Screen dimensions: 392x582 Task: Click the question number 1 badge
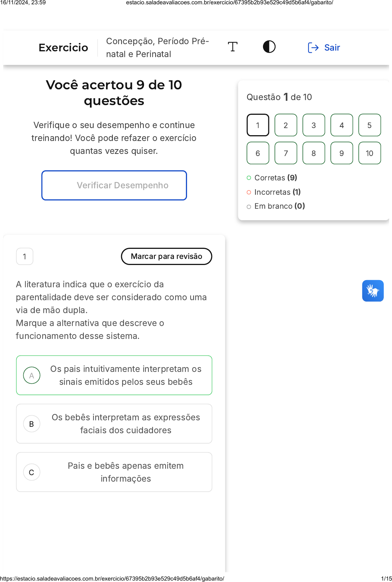[x=25, y=256]
